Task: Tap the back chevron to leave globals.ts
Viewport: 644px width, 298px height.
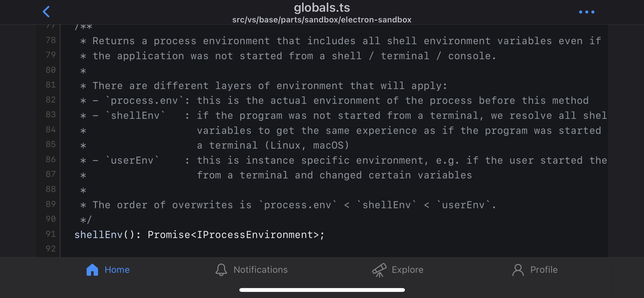Action: [x=46, y=11]
